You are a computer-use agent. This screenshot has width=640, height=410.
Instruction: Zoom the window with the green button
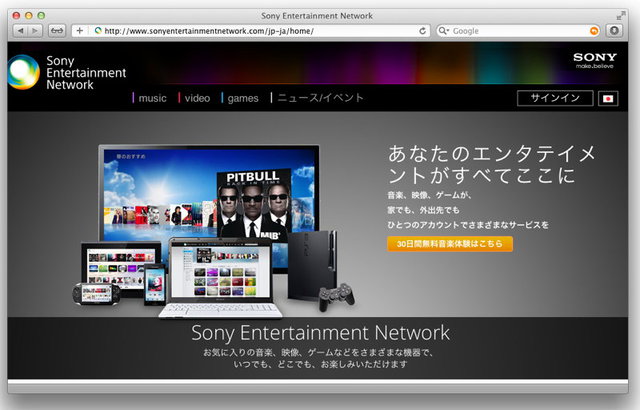pos(41,16)
